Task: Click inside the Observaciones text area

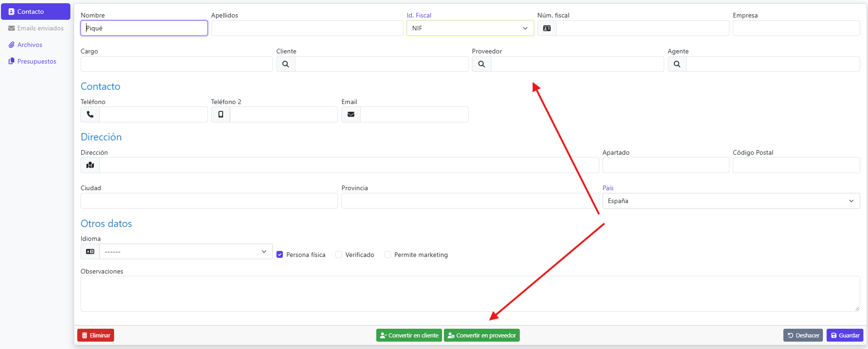Action: (x=470, y=294)
